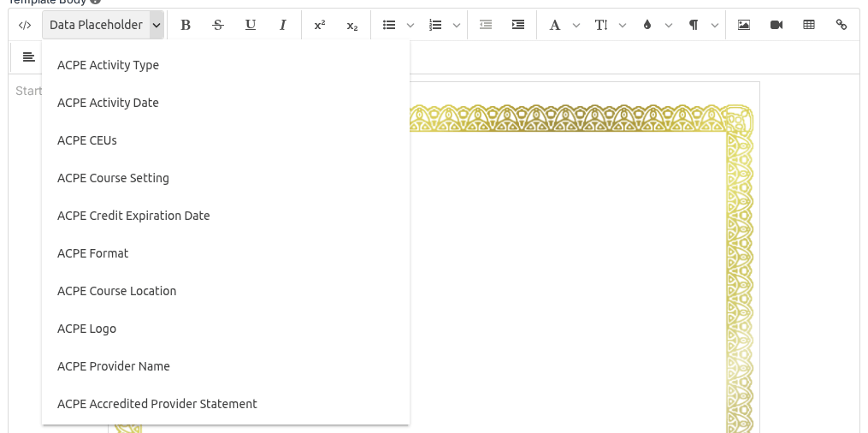
Task: Toggle italic formatting
Action: [283, 25]
